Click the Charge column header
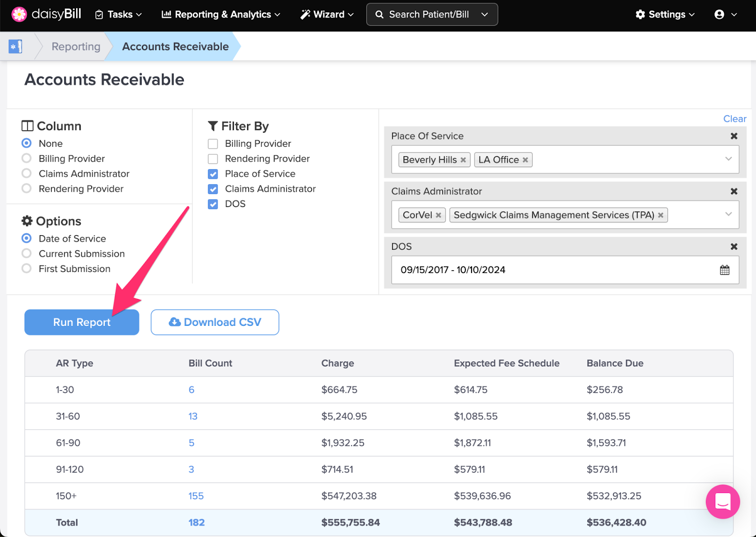Viewport: 756px width, 537px height. click(x=337, y=363)
